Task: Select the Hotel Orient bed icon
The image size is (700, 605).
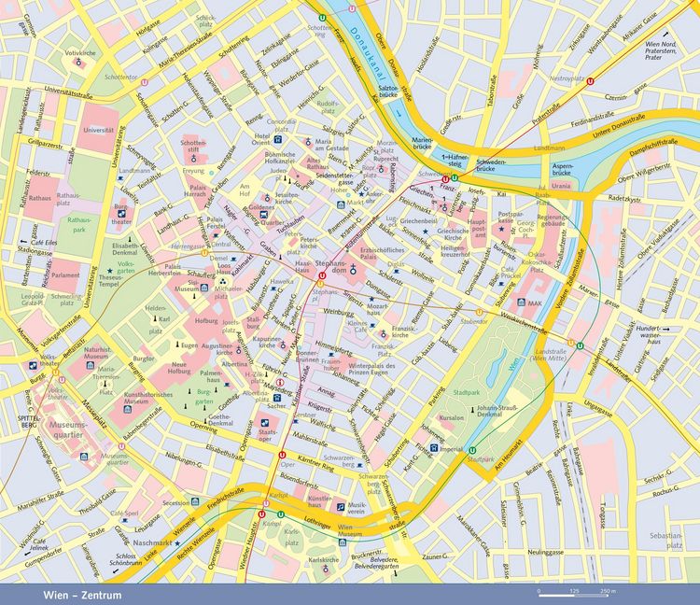Action: [x=278, y=139]
